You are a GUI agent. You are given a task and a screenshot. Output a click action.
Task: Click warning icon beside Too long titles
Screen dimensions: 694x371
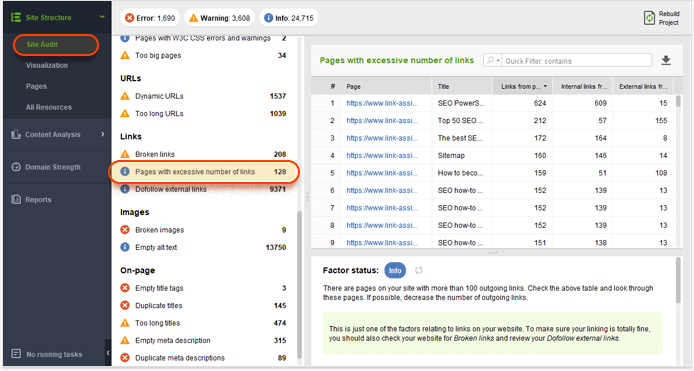(125, 323)
